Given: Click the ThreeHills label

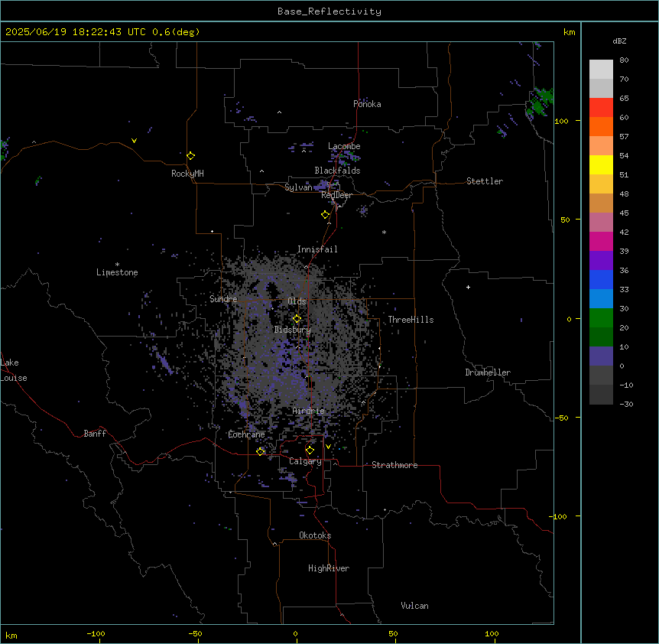Looking at the screenshot, I should 411,320.
